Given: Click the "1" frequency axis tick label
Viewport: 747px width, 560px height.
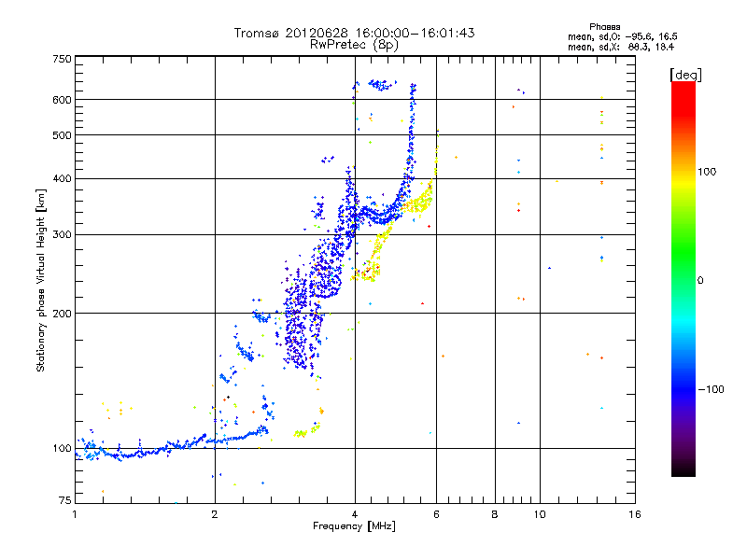Looking at the screenshot, I should pos(75,514).
